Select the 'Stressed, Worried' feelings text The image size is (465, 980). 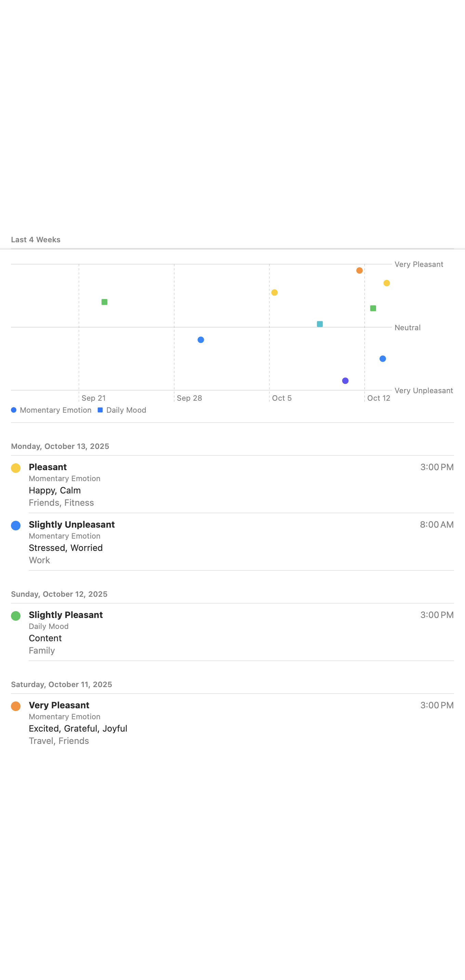pyautogui.click(x=66, y=548)
